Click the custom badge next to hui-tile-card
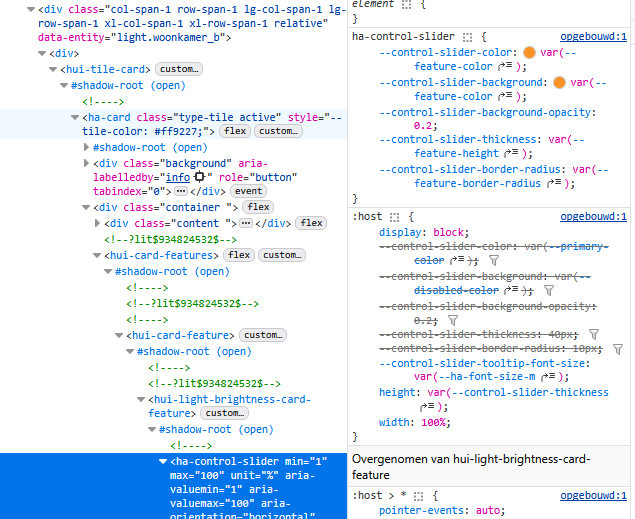This screenshot has width=635, height=519. [179, 69]
